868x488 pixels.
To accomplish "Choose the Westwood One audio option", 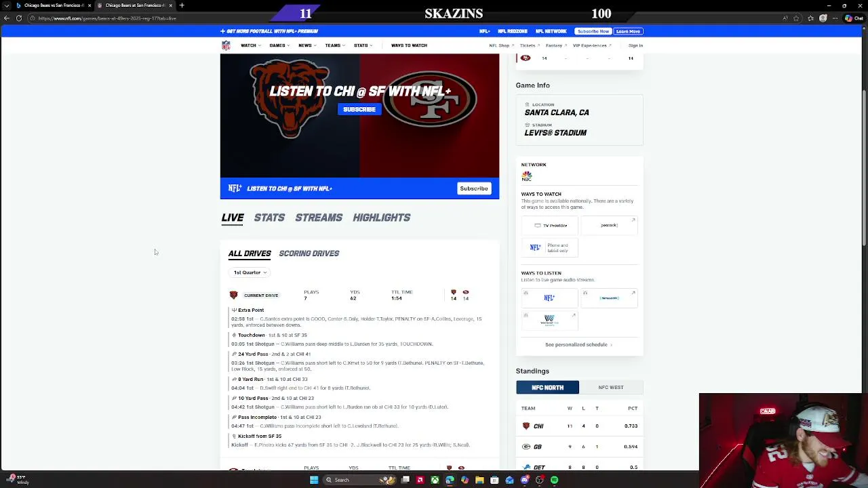I will pyautogui.click(x=550, y=320).
